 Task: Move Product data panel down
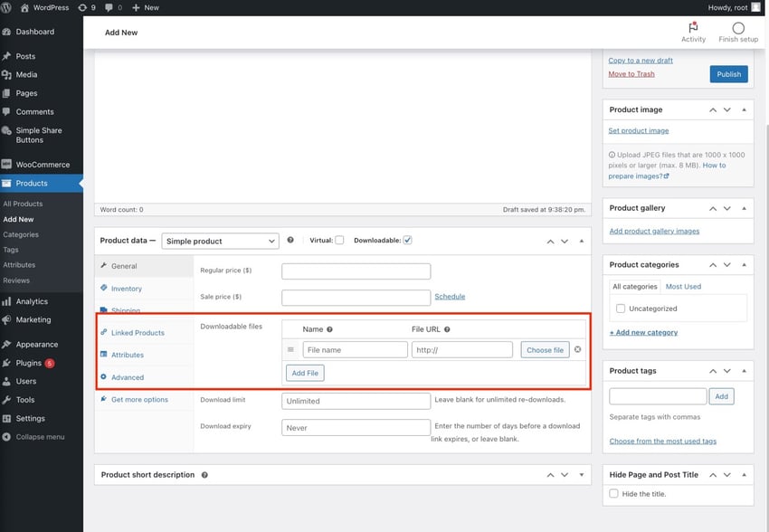coord(565,242)
